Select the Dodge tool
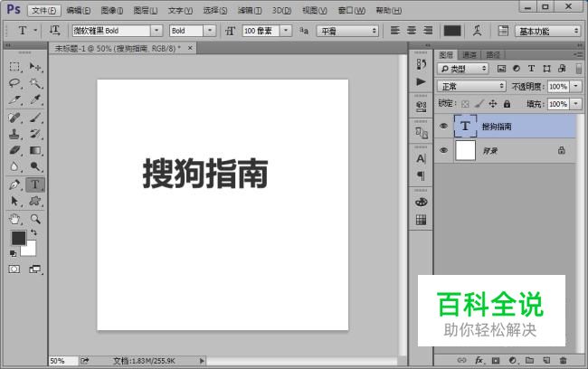This screenshot has width=588, height=369. (x=35, y=166)
